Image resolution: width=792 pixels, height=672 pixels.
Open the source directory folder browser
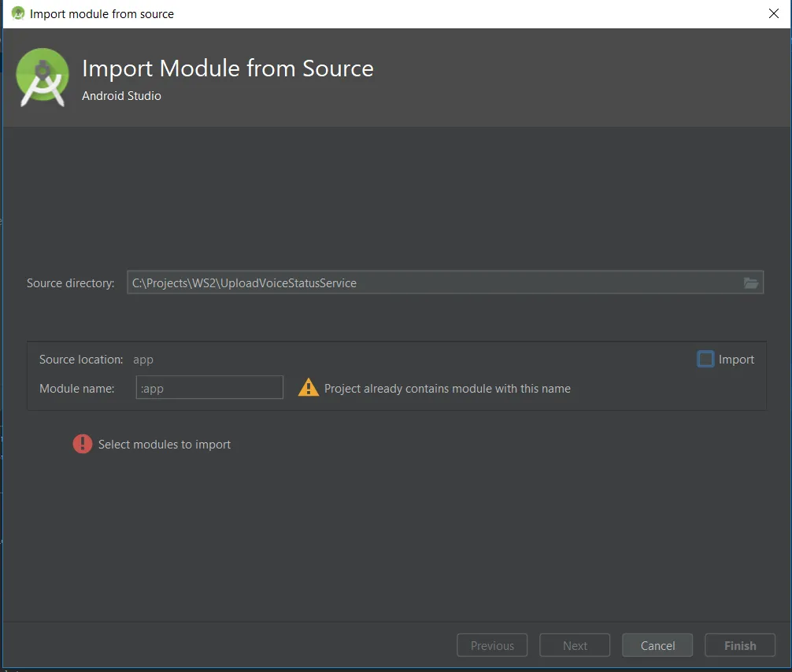point(750,283)
